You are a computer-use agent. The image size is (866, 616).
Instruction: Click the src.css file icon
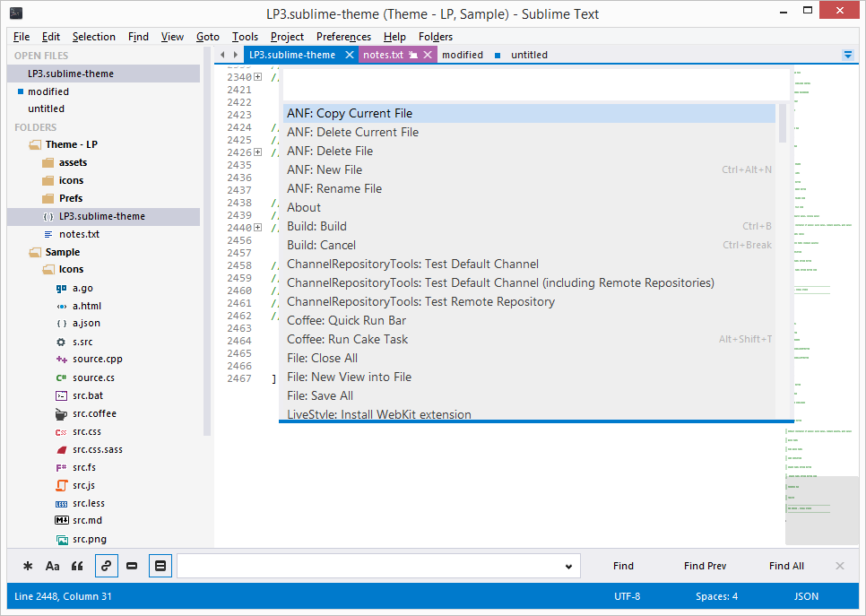[x=61, y=432]
